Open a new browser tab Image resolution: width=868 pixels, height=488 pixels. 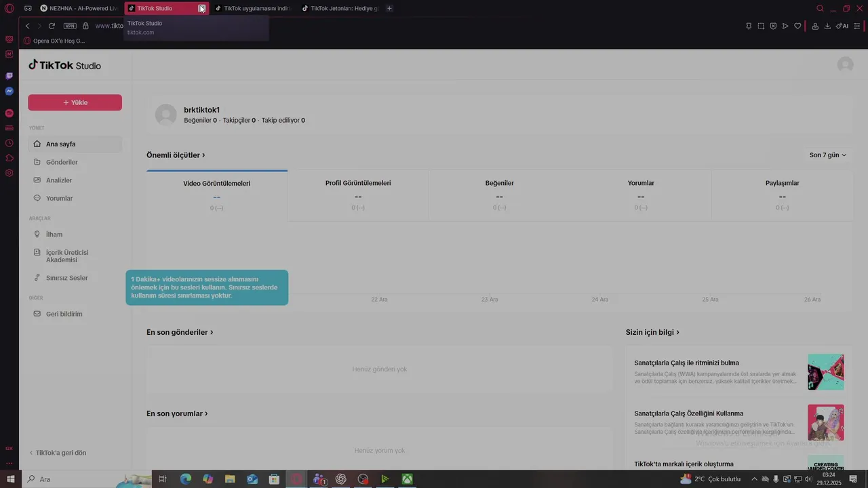389,8
